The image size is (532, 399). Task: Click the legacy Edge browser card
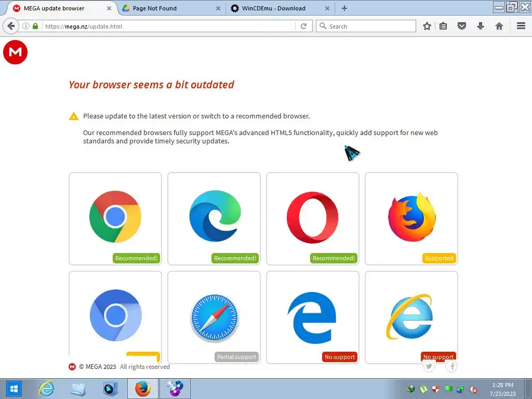(x=313, y=317)
